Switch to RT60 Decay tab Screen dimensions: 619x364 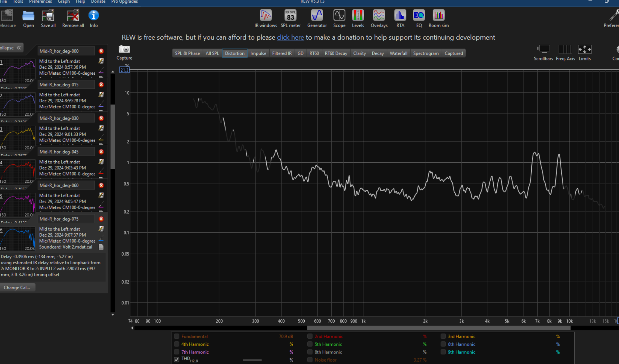(336, 53)
